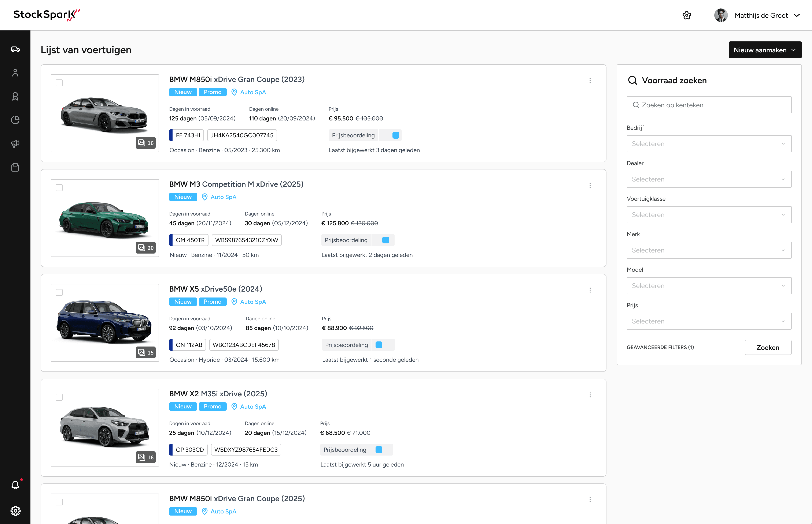Click the notification bell icon
The width and height of the screenshot is (812, 524).
(15, 485)
